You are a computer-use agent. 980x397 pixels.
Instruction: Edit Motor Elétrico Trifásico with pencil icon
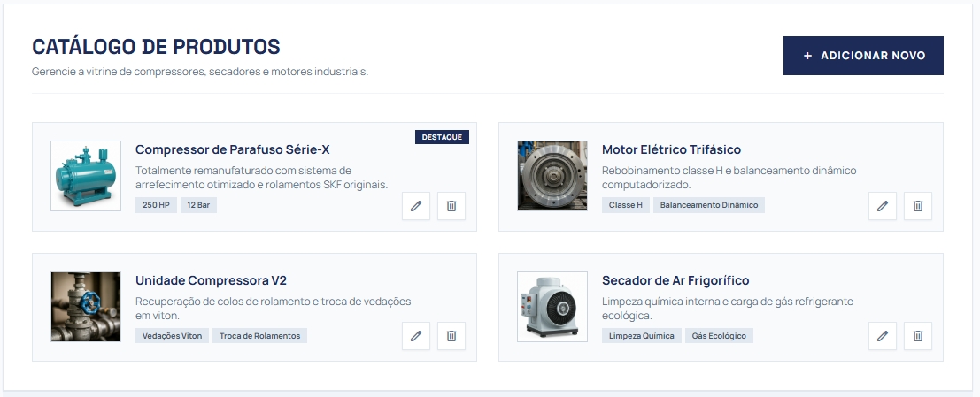(x=883, y=206)
